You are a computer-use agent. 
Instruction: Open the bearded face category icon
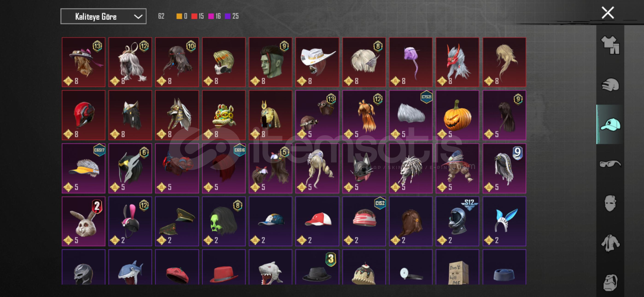tap(610, 282)
